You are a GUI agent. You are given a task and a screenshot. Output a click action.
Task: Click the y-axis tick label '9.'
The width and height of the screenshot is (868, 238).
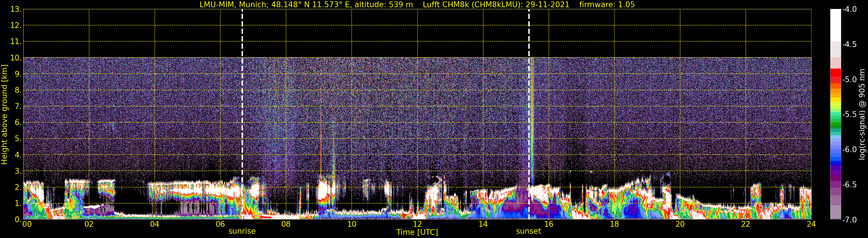pyautogui.click(x=18, y=74)
